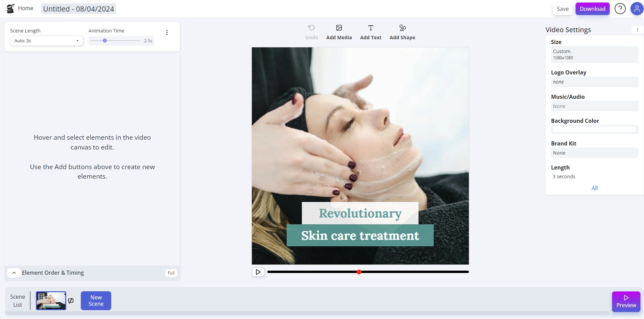Open the Scene Length dropdown
The width and height of the screenshot is (644, 319).
47,41
